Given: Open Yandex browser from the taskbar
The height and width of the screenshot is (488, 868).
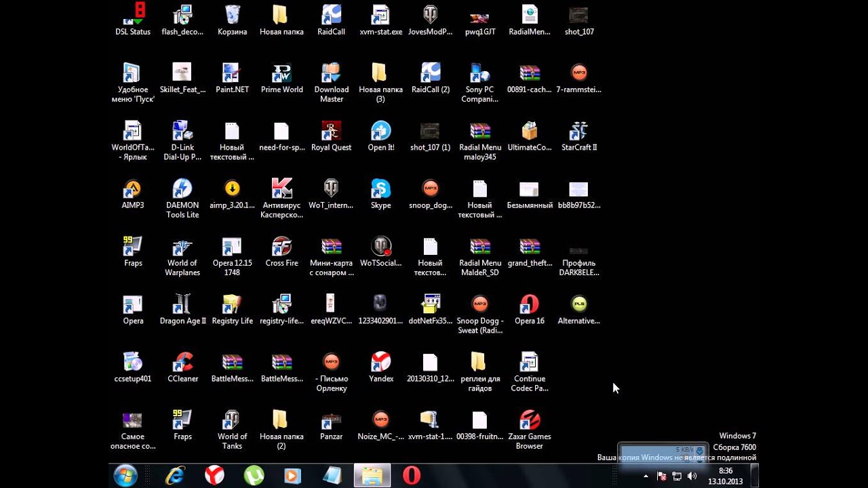Looking at the screenshot, I should click(214, 476).
